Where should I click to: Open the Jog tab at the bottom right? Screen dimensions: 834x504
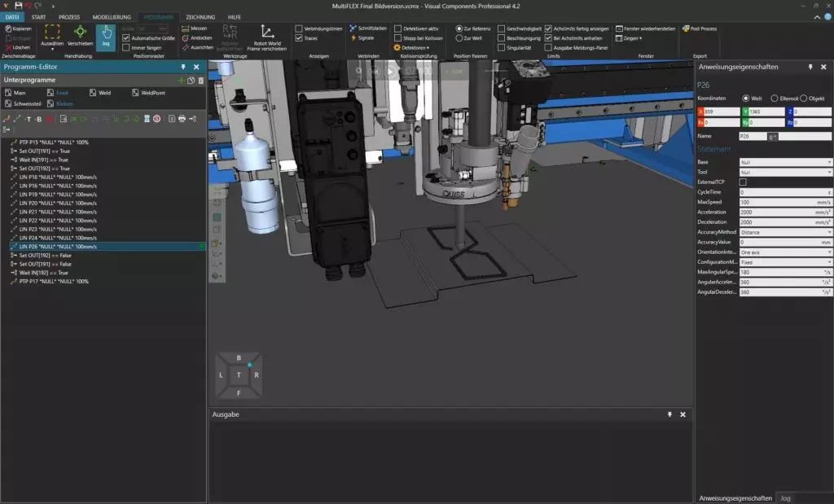pyautogui.click(x=785, y=497)
